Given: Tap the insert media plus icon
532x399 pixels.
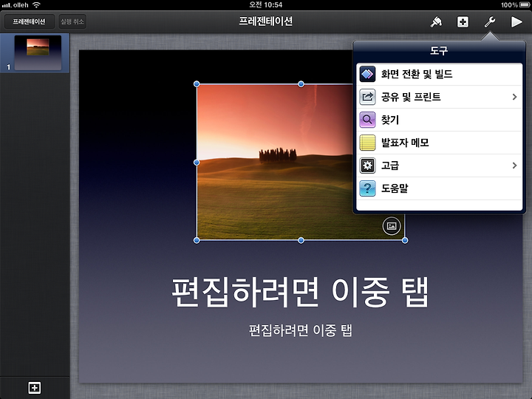Looking at the screenshot, I should click(463, 22).
